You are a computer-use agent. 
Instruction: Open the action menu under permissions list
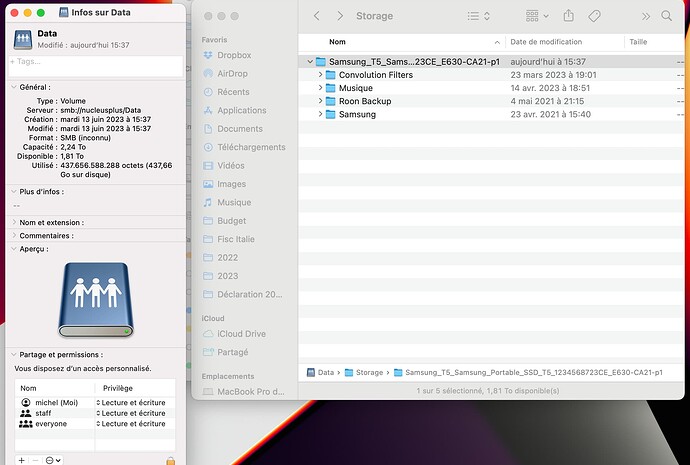click(x=53, y=460)
